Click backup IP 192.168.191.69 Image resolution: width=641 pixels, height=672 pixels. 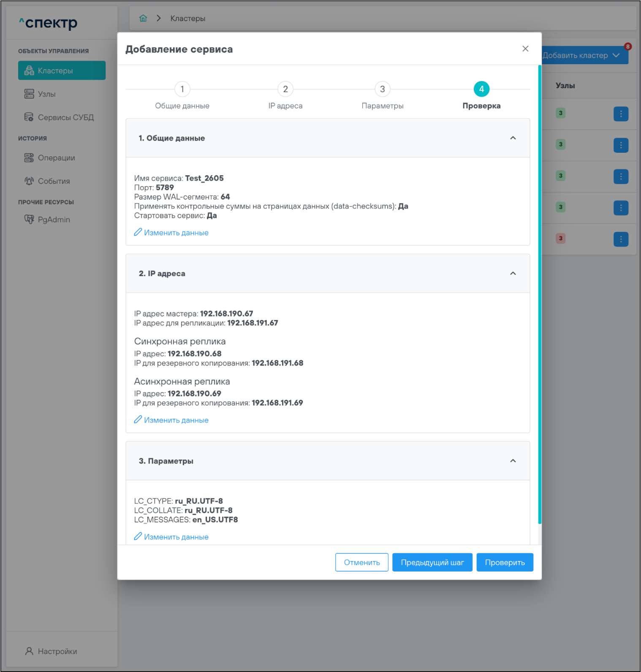(277, 403)
